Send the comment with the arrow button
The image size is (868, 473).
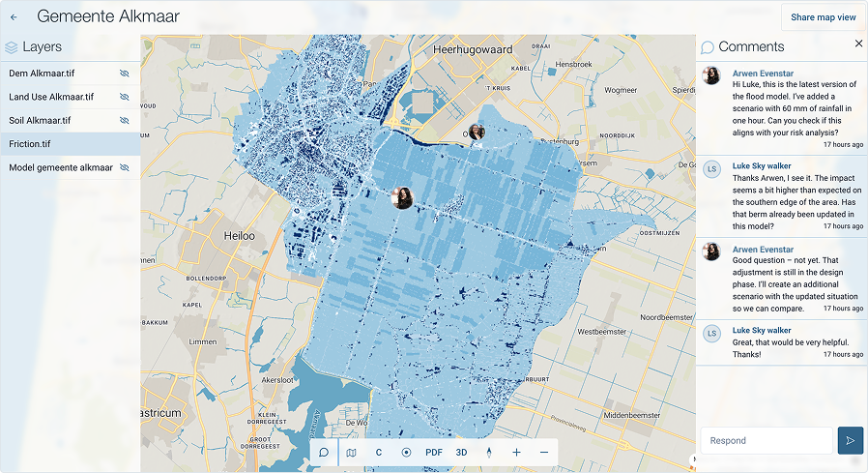point(850,440)
